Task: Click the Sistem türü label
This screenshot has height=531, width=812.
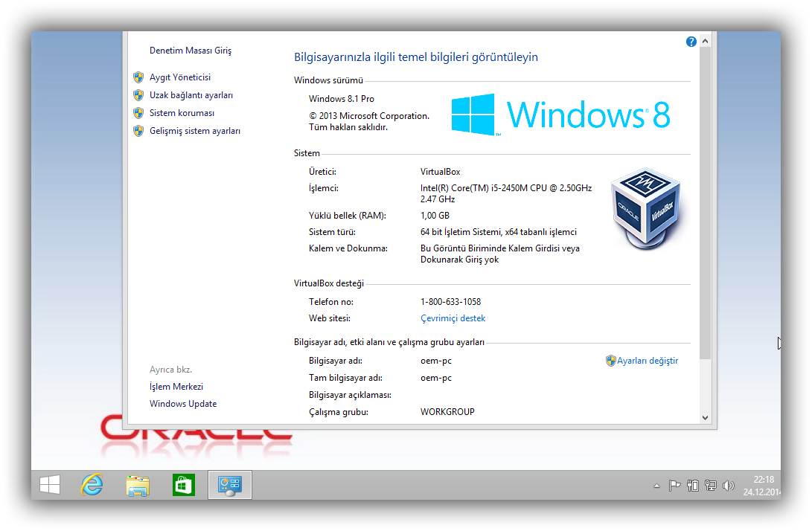Action: tap(332, 232)
